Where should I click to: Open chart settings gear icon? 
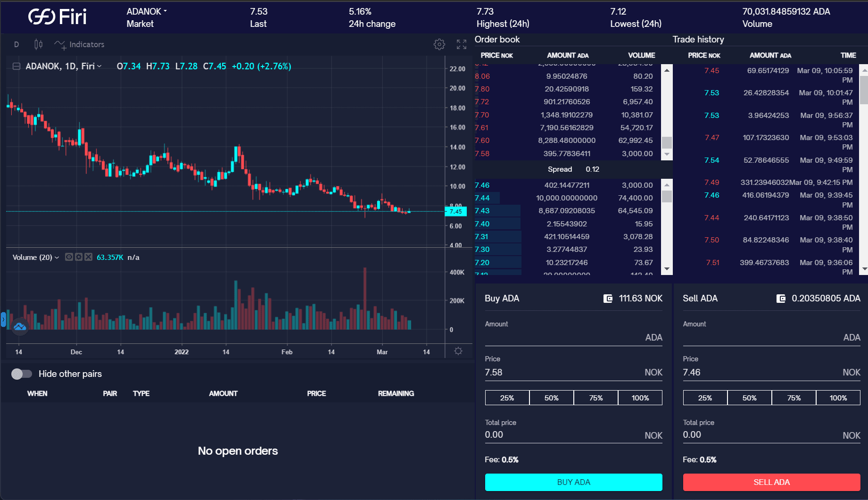[439, 44]
